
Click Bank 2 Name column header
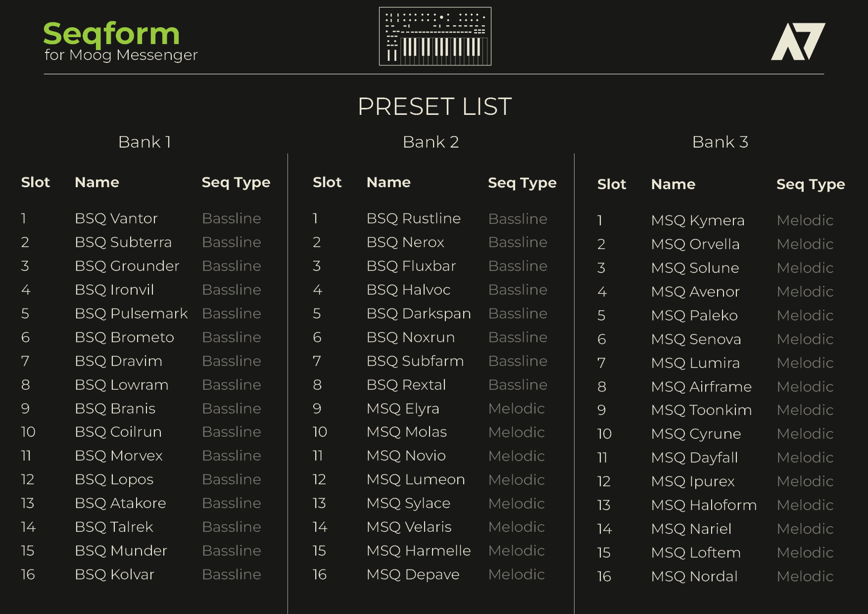coord(388,183)
